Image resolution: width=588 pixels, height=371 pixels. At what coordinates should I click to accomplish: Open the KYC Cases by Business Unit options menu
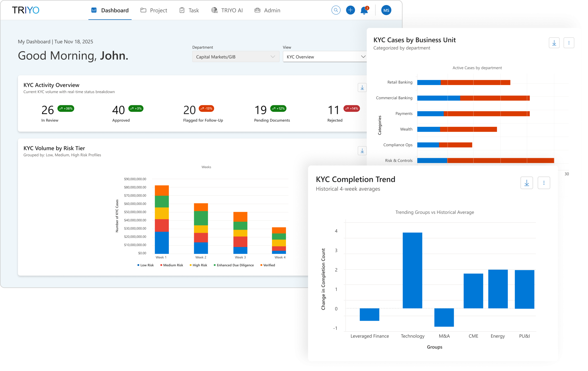(569, 43)
